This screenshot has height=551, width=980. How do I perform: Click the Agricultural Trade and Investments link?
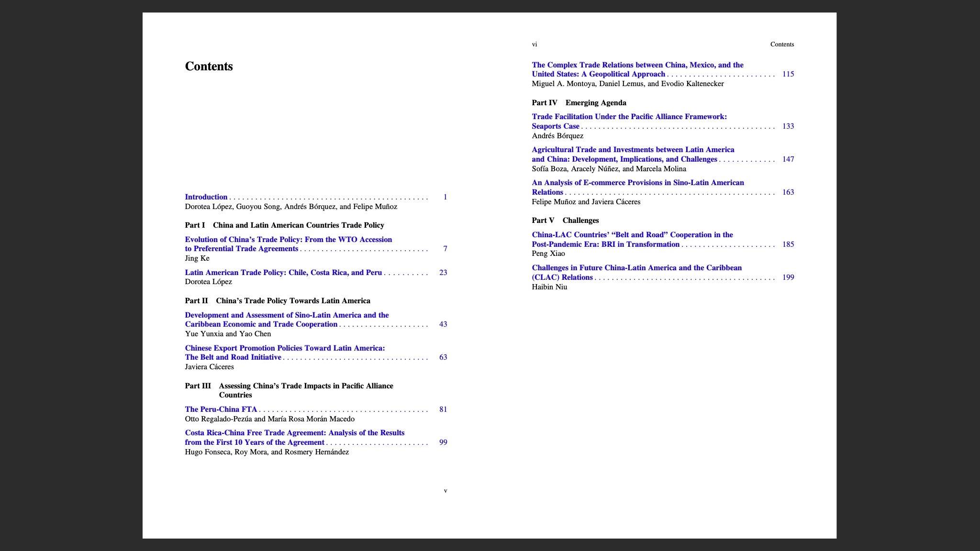tap(634, 154)
